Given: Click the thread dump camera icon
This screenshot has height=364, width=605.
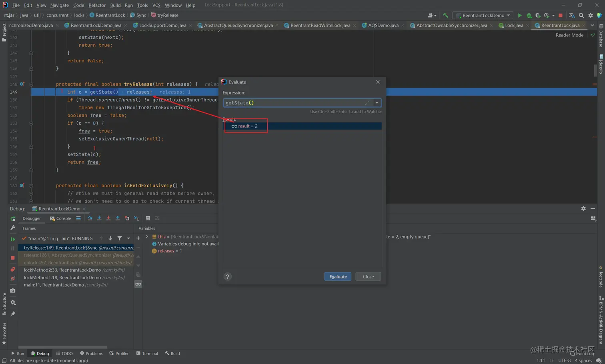Looking at the screenshot, I should tap(13, 290).
